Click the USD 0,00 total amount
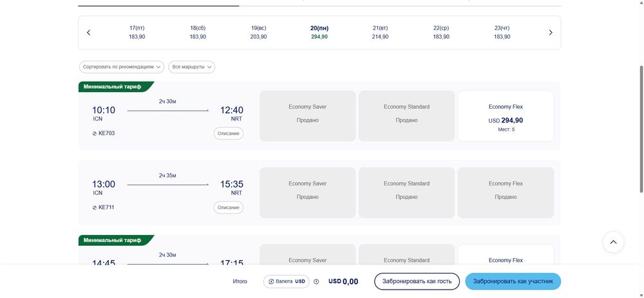 (x=343, y=281)
